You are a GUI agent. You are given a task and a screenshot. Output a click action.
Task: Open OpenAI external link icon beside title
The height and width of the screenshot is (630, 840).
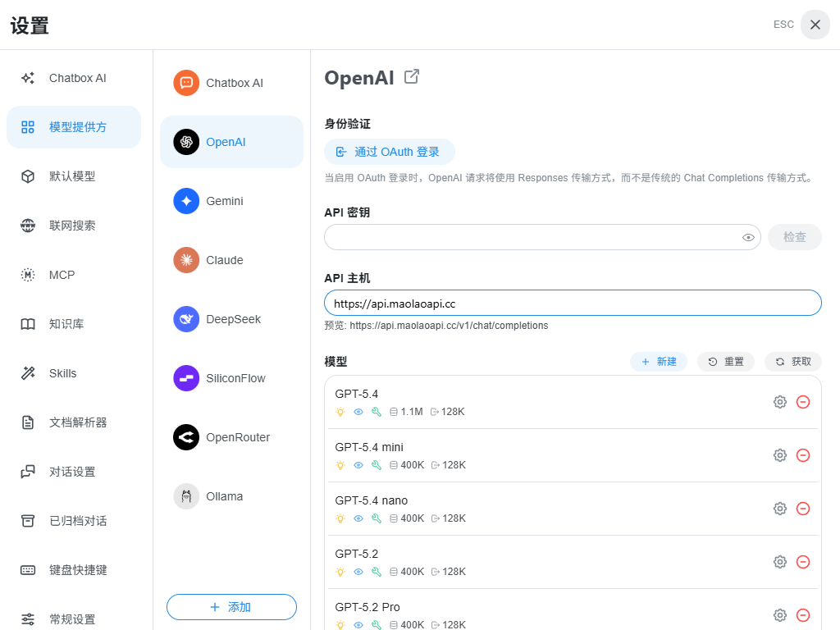tap(412, 76)
